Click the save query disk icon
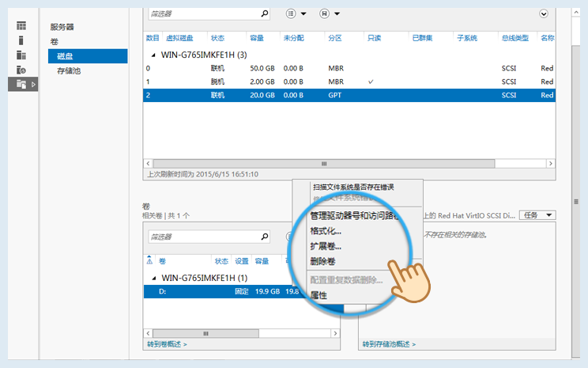Image resolution: width=588 pixels, height=368 pixels. [324, 13]
